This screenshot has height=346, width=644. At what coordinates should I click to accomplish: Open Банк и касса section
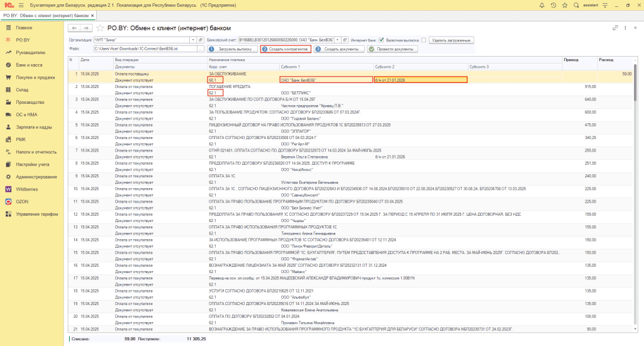tap(29, 65)
